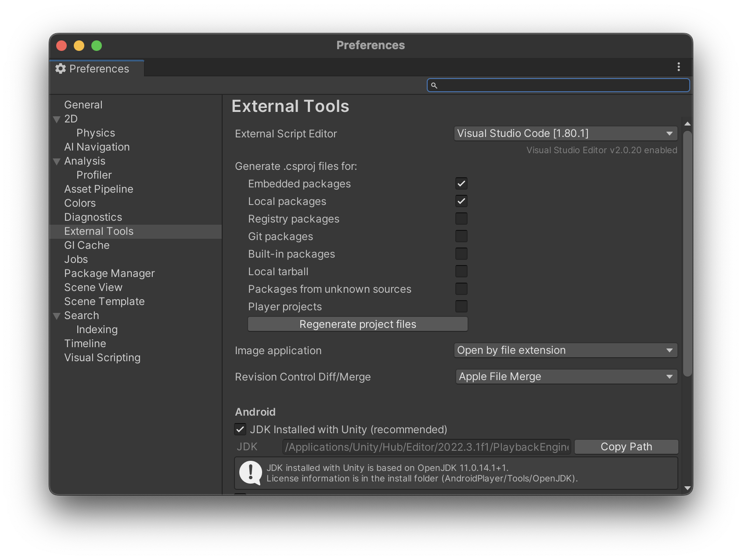The image size is (742, 560).
Task: Toggle Player projects checkbox
Action: pos(461,306)
